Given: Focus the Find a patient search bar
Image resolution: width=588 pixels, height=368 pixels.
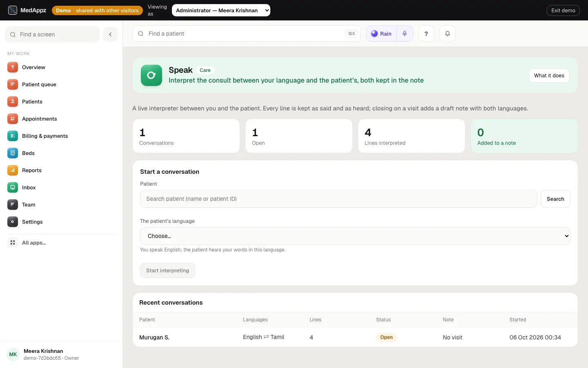Looking at the screenshot, I should pyautogui.click(x=247, y=34).
